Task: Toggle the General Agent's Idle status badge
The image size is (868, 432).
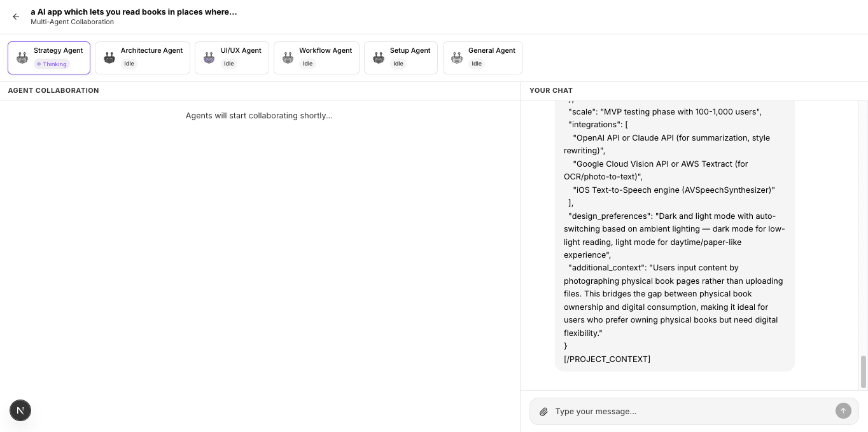Action: pos(477,64)
